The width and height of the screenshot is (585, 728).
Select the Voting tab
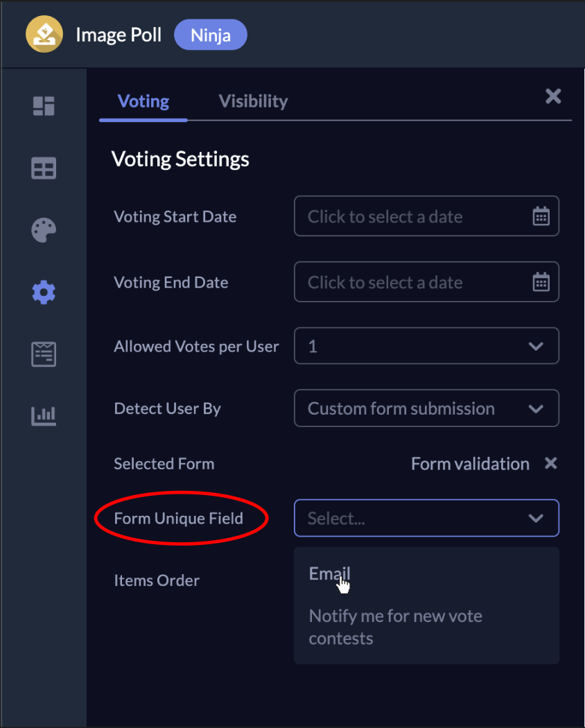[x=143, y=101]
